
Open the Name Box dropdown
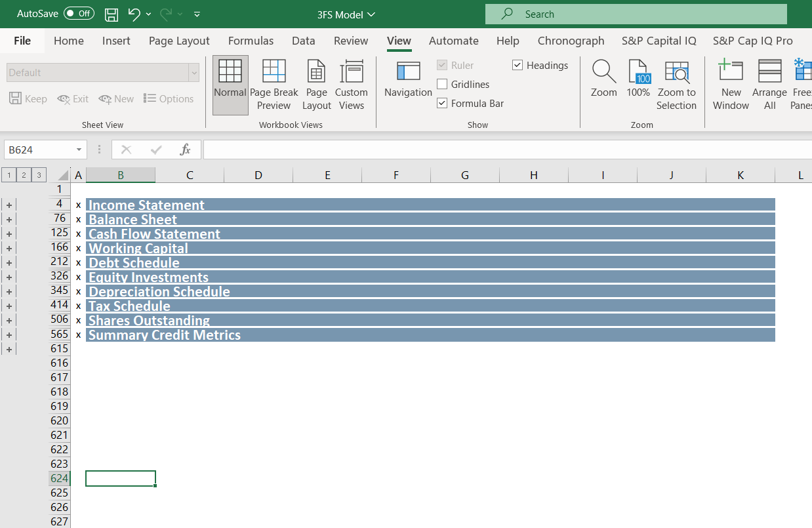[x=79, y=149]
